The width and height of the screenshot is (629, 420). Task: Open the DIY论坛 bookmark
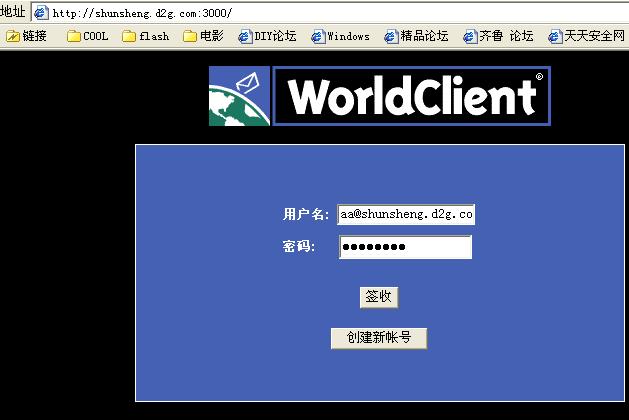coord(267,36)
